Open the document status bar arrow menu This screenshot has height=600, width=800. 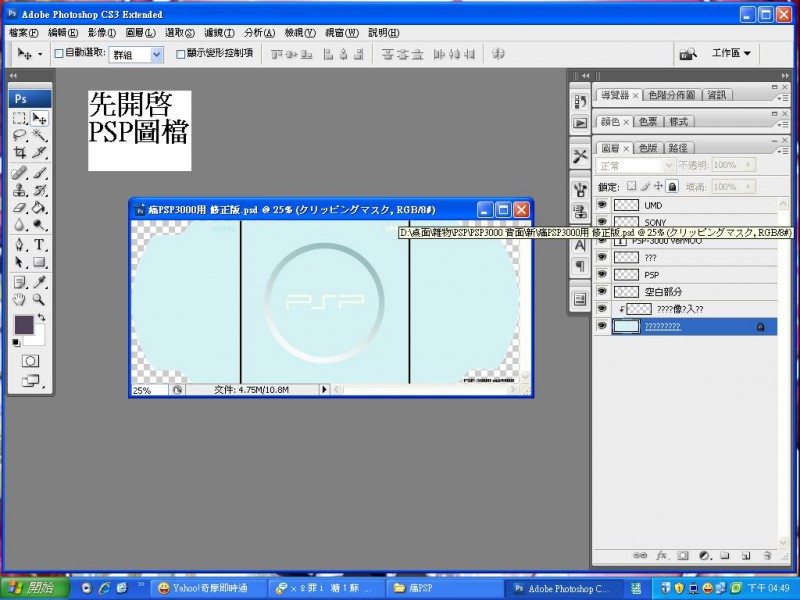(x=324, y=390)
